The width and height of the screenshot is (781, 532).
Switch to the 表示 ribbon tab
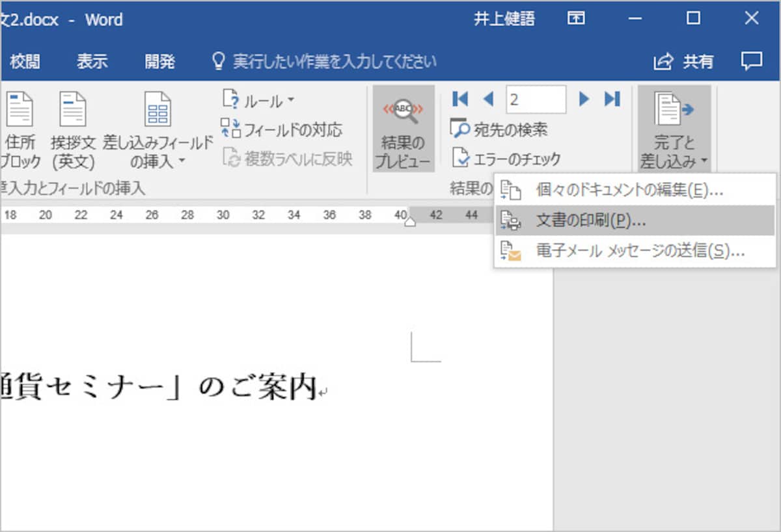click(x=92, y=62)
